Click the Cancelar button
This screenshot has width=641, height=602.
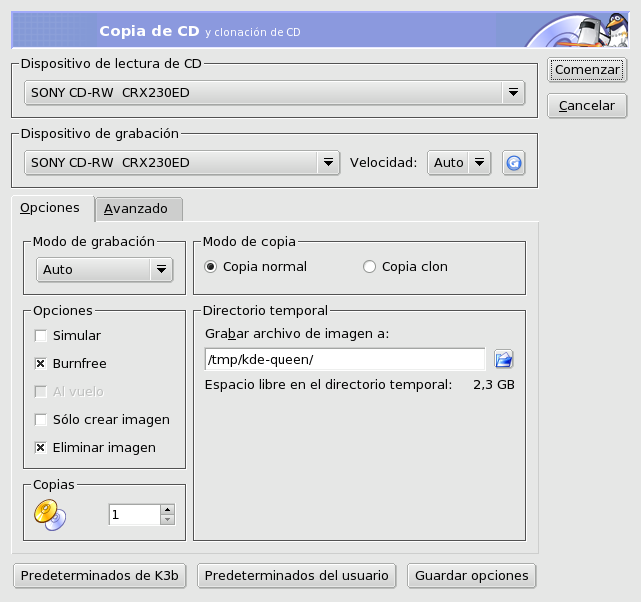[x=587, y=106]
